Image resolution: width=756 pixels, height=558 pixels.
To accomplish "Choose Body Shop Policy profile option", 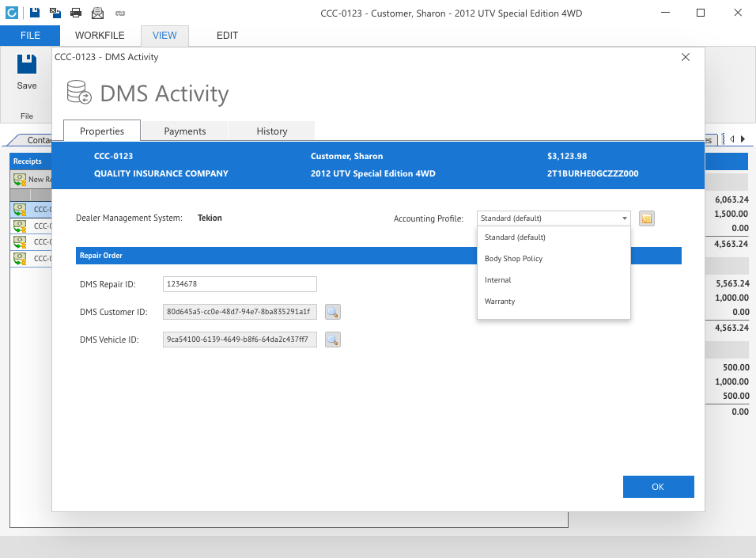I will (x=554, y=259).
